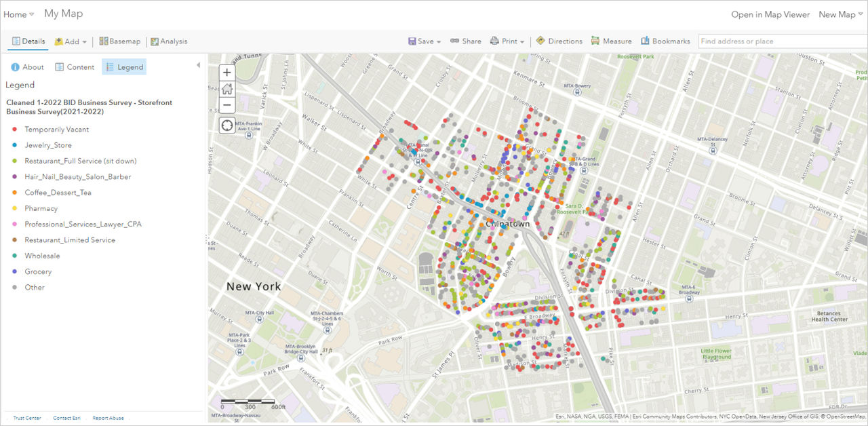The height and width of the screenshot is (426, 868).
Task: Open the Details panel
Action: 28,41
